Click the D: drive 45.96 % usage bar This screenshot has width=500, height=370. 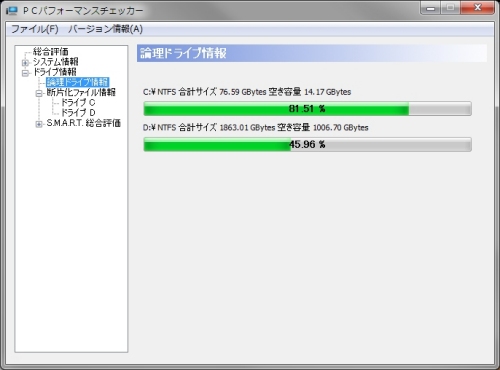307,144
